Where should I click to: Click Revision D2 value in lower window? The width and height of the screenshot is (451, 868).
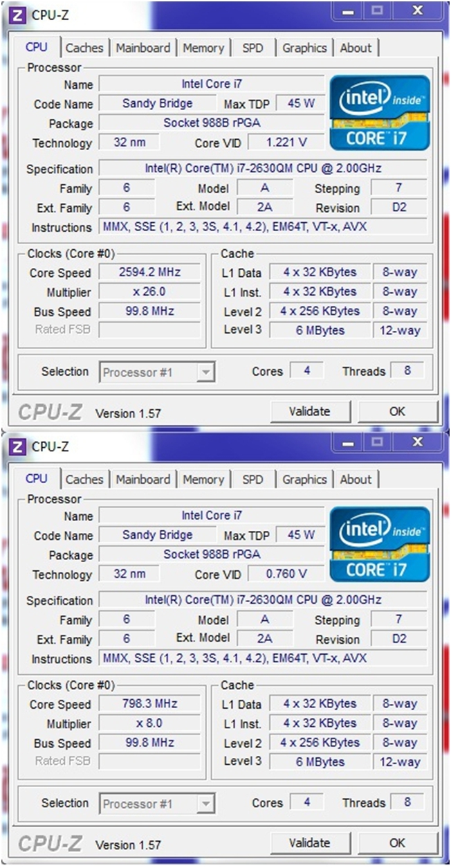[399, 638]
